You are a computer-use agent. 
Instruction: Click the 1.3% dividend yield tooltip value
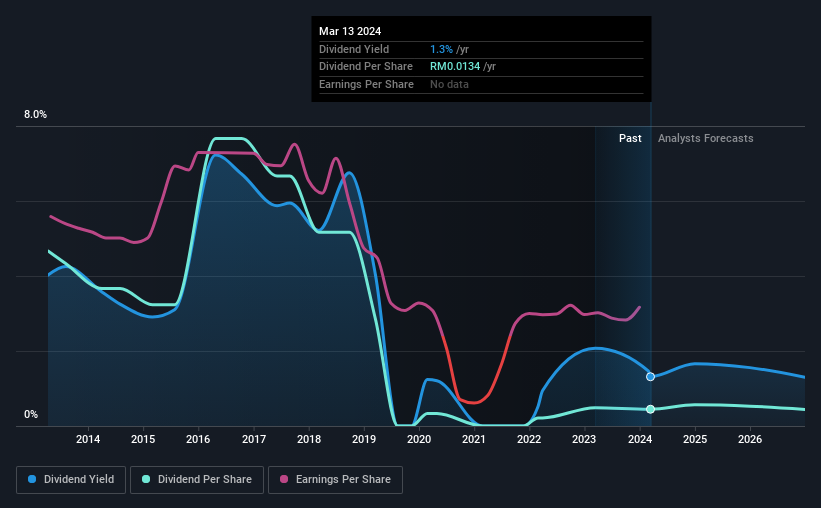tap(441, 49)
